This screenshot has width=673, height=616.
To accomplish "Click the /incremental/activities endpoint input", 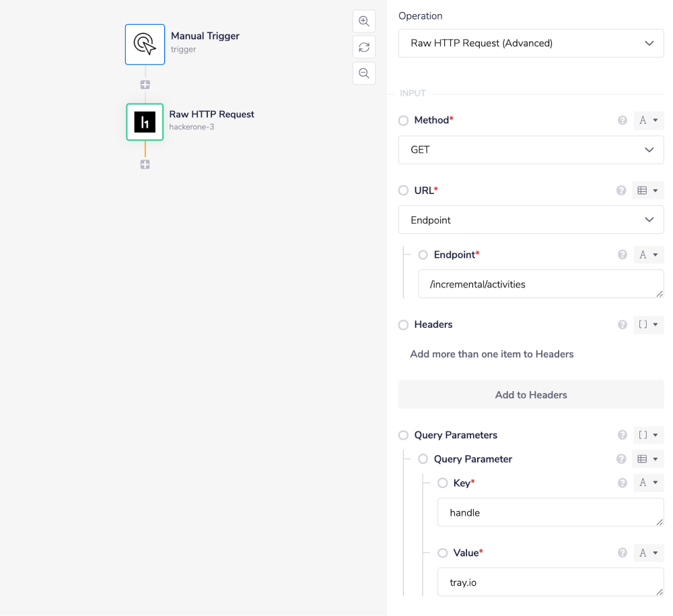I will click(540, 284).
